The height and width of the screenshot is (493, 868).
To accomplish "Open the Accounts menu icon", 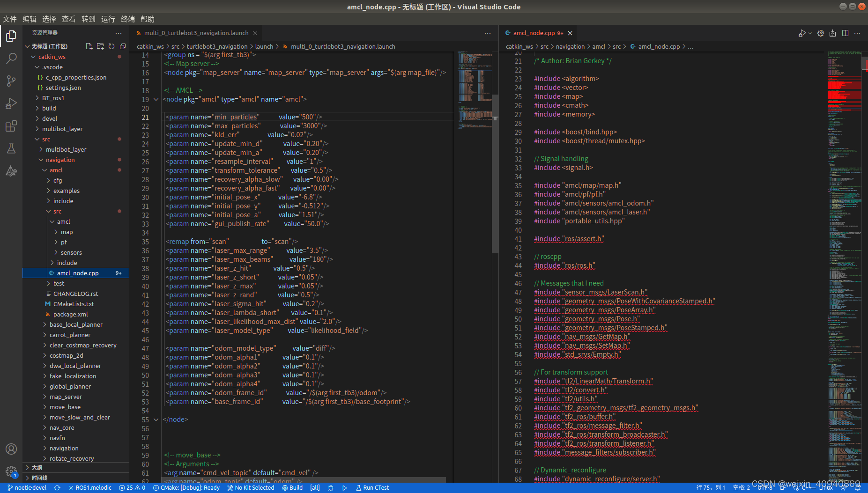I will (11, 449).
